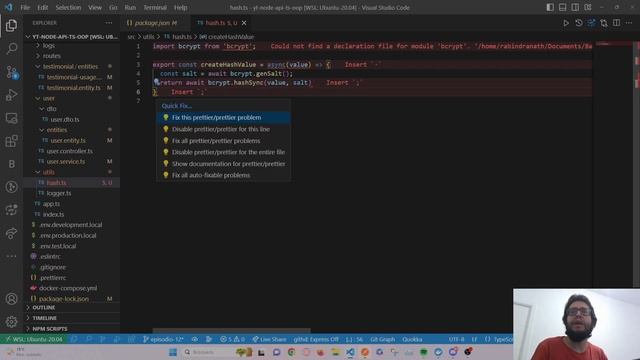Open Remote Explorer view in activity bar
This screenshot has width=640, height=360.
(11, 118)
